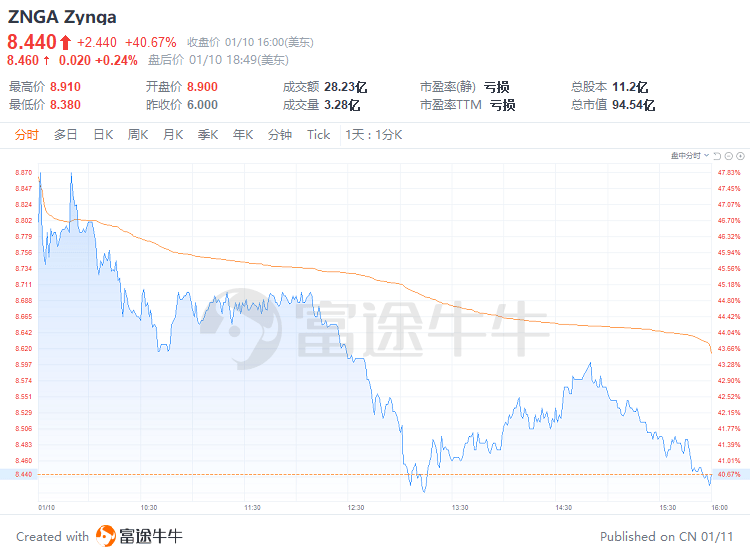Click the 总股本 11.2亿 value
The width and height of the screenshot is (750, 557).
(630, 87)
